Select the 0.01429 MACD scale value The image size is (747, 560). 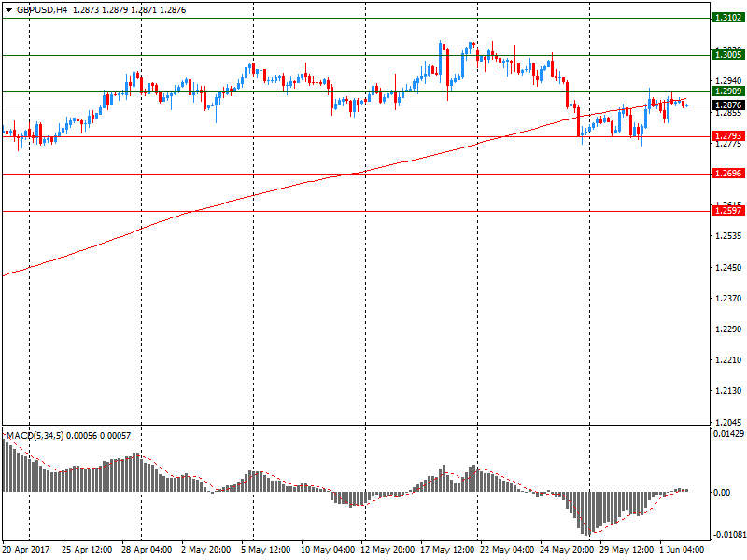[728, 434]
